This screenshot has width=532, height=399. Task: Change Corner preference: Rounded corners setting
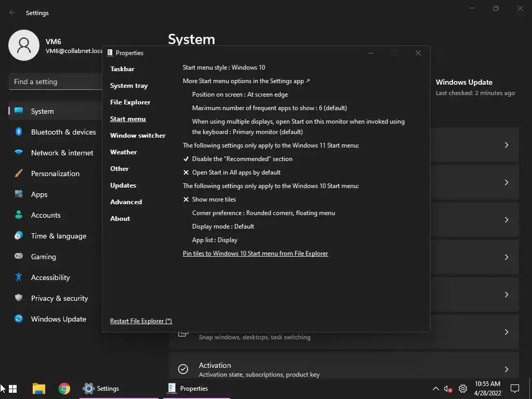pyautogui.click(x=263, y=213)
